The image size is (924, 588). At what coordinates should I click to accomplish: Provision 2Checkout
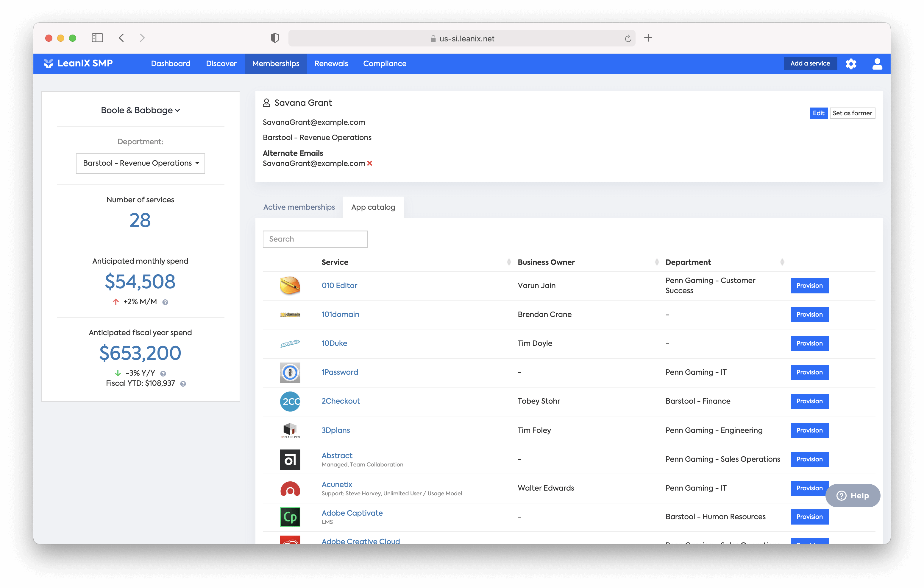(x=809, y=401)
